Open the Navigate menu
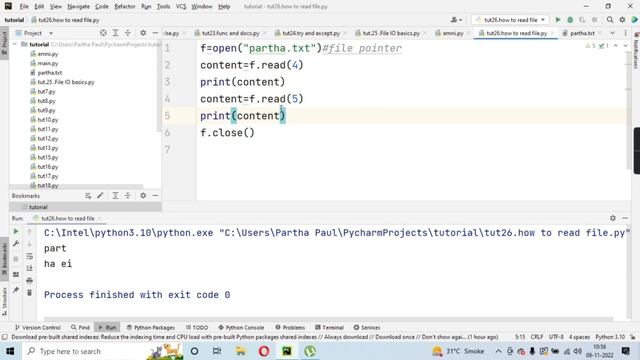This screenshot has height=360, width=640. (78, 7)
